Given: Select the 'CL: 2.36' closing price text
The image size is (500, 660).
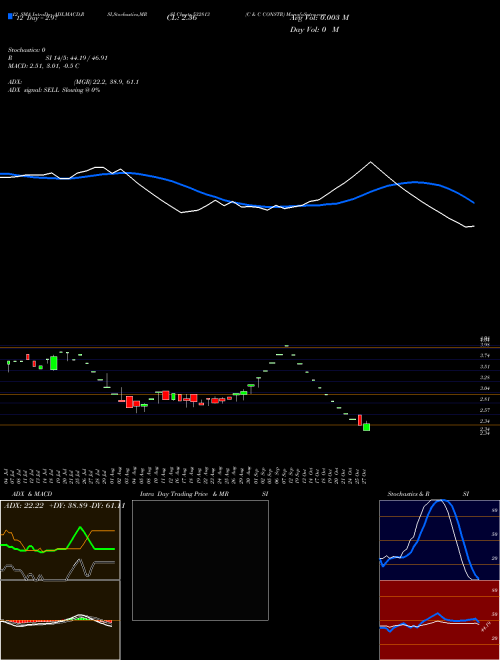Looking at the screenshot, I should [x=182, y=18].
